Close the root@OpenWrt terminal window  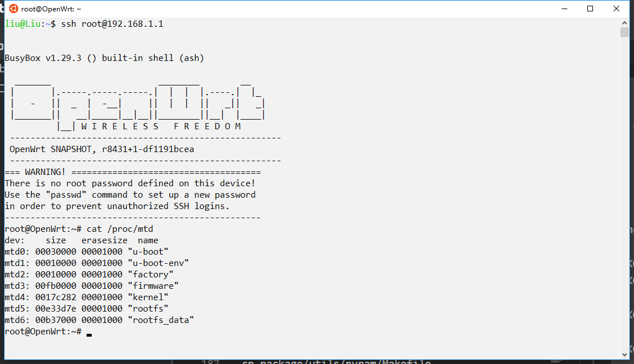click(616, 9)
